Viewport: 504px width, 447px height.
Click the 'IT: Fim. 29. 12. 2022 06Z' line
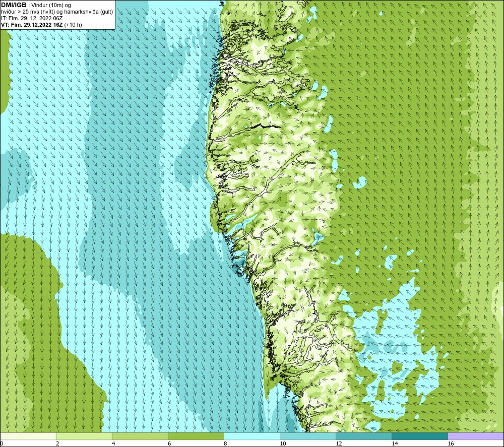(x=32, y=18)
